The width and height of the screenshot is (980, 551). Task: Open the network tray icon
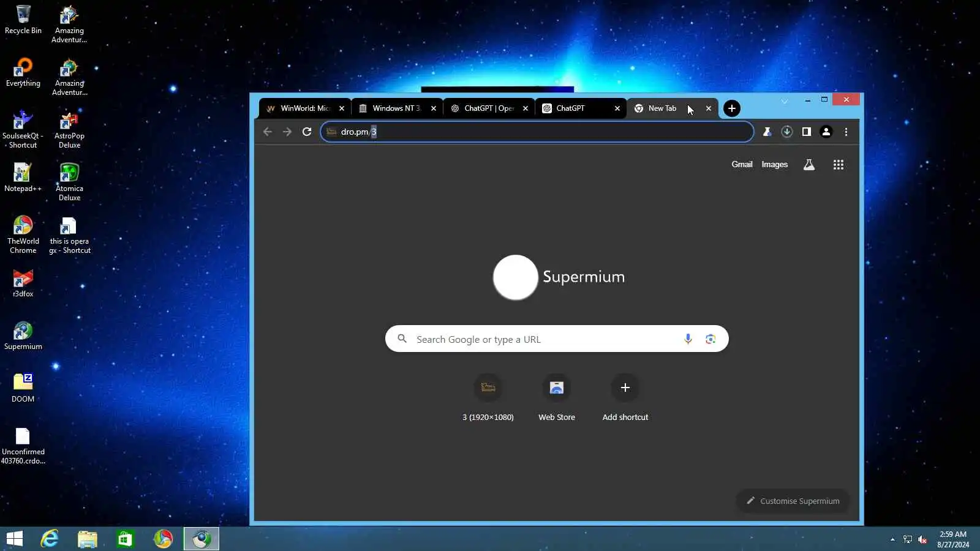pyautogui.click(x=908, y=539)
